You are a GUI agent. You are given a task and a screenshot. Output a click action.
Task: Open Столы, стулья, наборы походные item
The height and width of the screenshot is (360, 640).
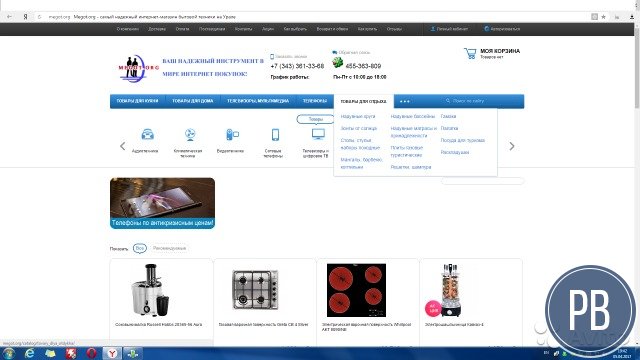(360, 144)
